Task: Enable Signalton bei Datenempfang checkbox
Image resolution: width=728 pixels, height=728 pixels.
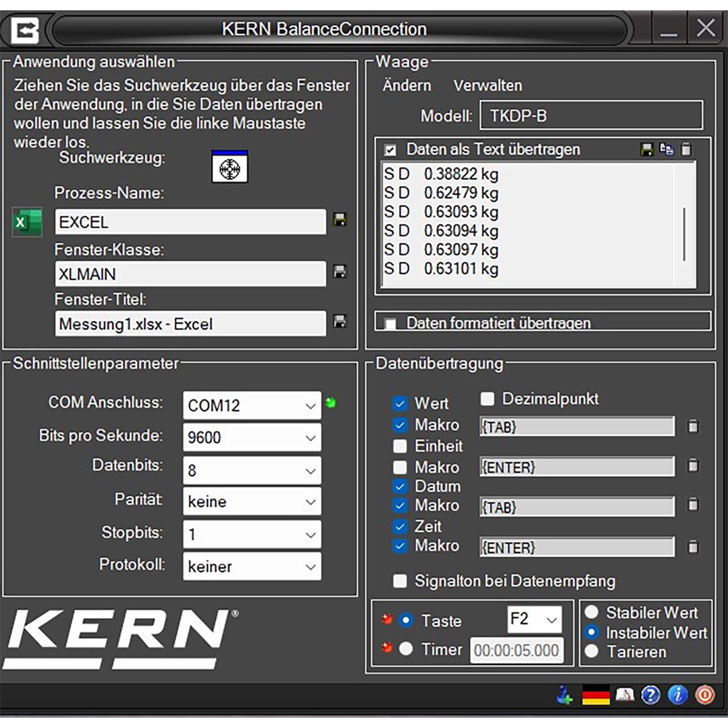Action: click(x=399, y=581)
